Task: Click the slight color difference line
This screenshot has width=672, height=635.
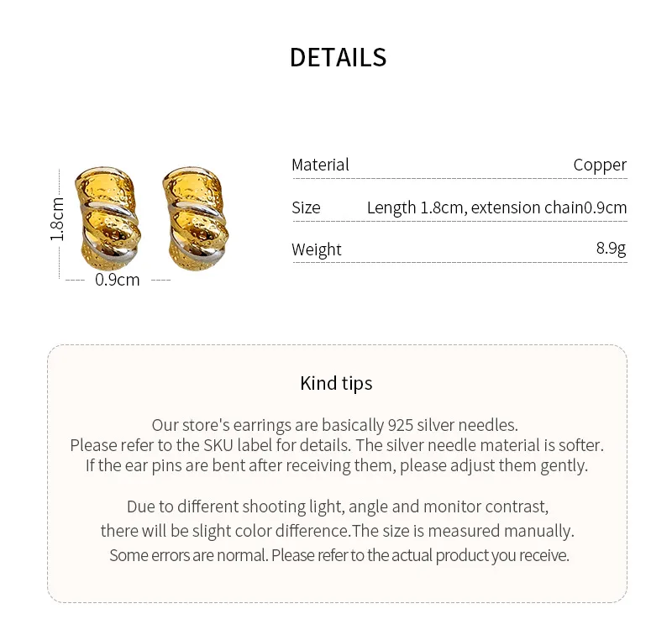Action: click(x=337, y=531)
